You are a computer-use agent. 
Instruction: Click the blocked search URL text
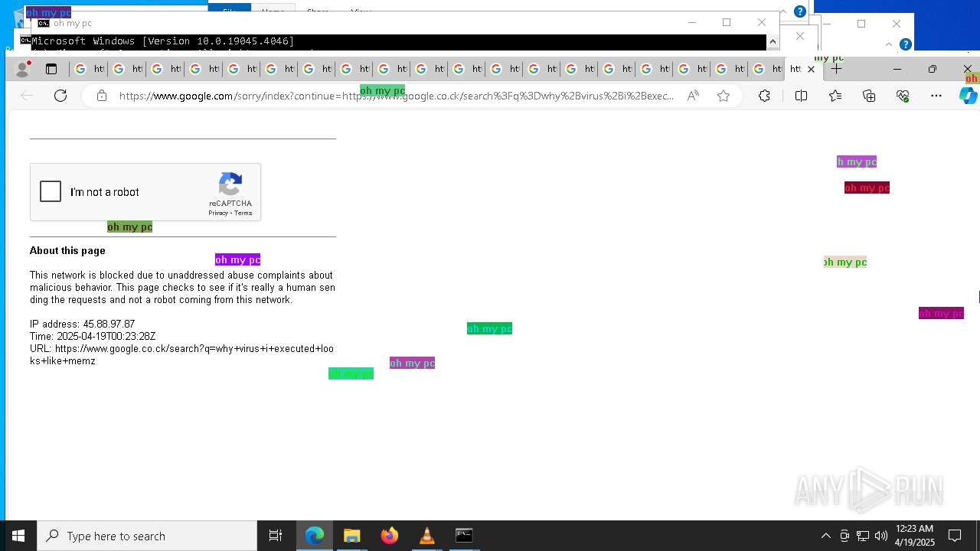click(181, 354)
